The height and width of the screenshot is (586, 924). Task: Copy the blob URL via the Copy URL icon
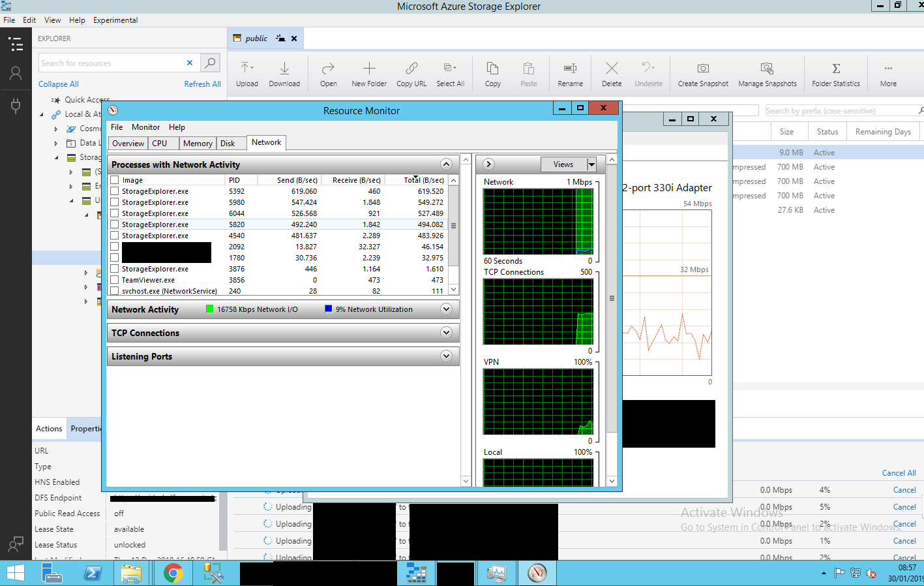tap(411, 73)
